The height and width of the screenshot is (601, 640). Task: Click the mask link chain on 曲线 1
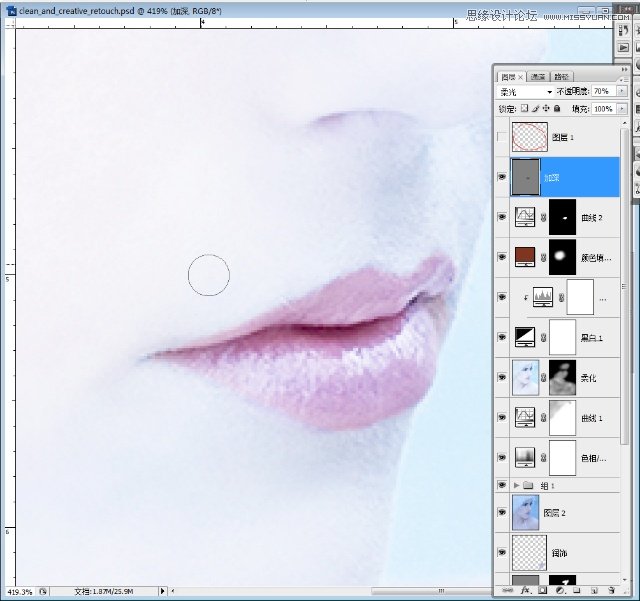point(543,418)
